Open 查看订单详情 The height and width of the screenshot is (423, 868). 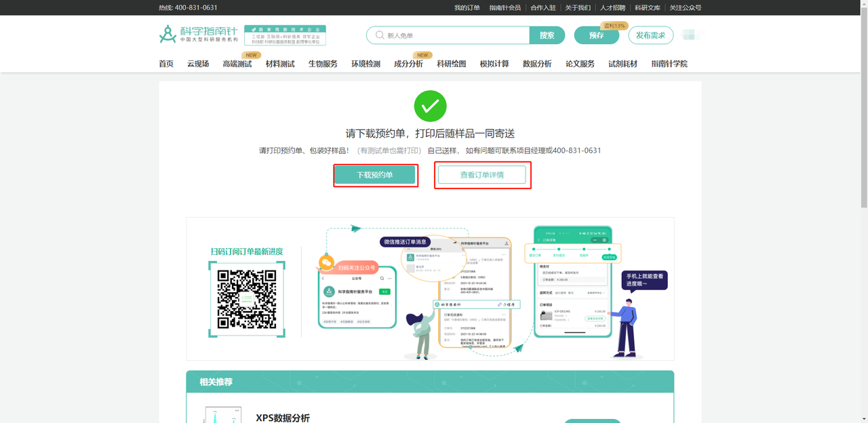[482, 174]
